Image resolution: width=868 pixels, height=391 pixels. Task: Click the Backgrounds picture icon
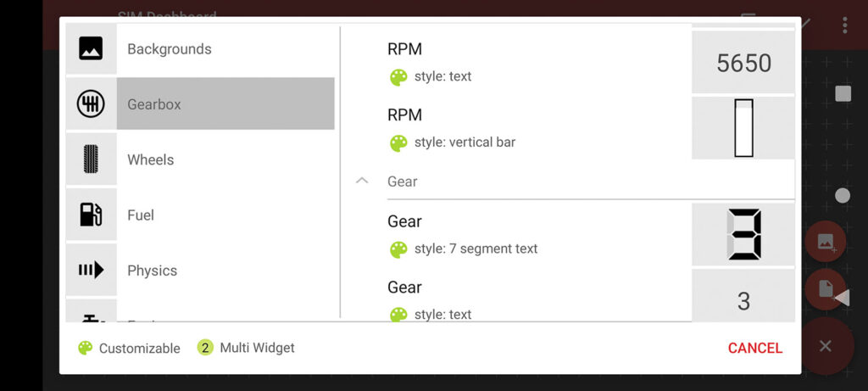[91, 49]
